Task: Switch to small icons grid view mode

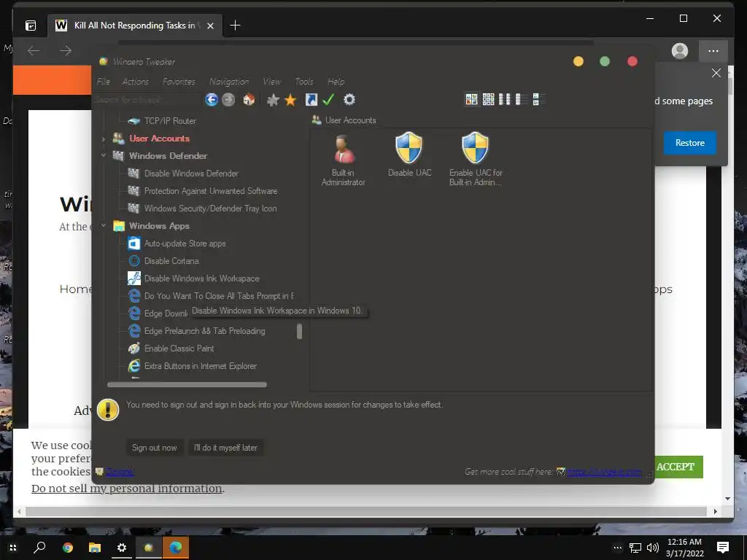Action: coord(488,99)
